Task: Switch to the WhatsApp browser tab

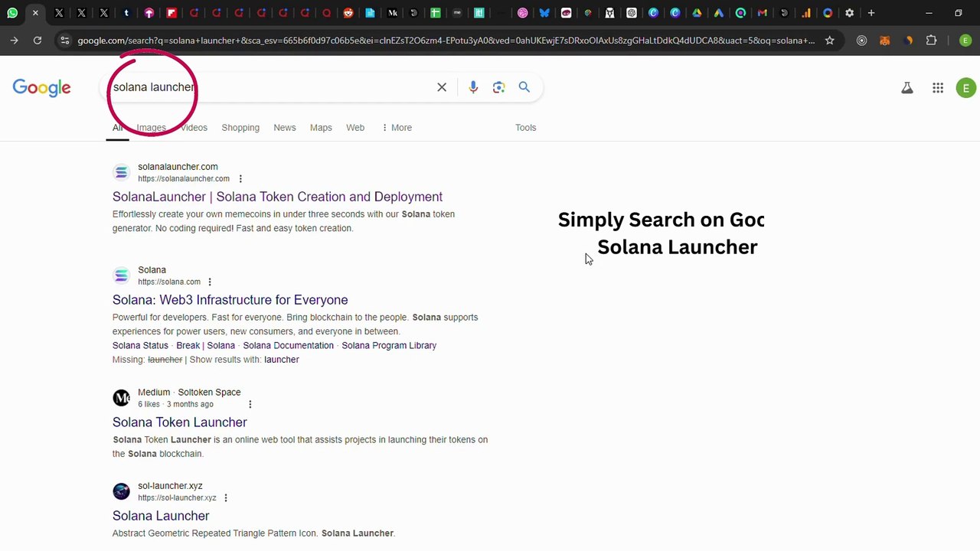Action: (x=12, y=13)
